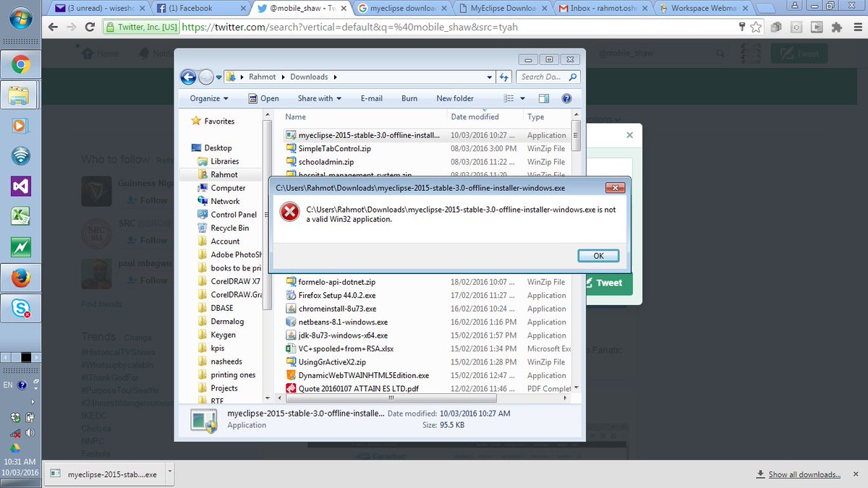The width and height of the screenshot is (868, 488).
Task: Click Explorer refresh address button
Action: (505, 77)
